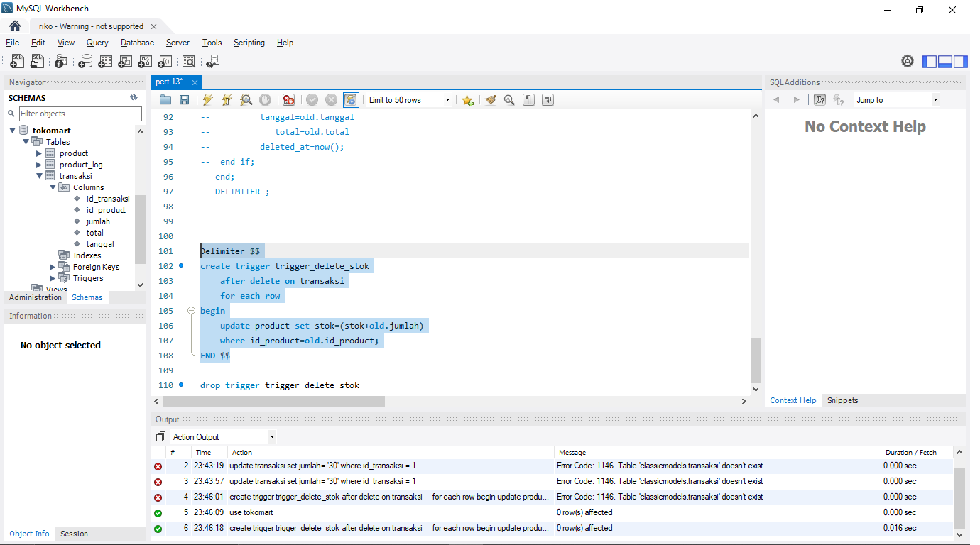
Task: Reconnect to the DBMS icon
Action: (213, 62)
